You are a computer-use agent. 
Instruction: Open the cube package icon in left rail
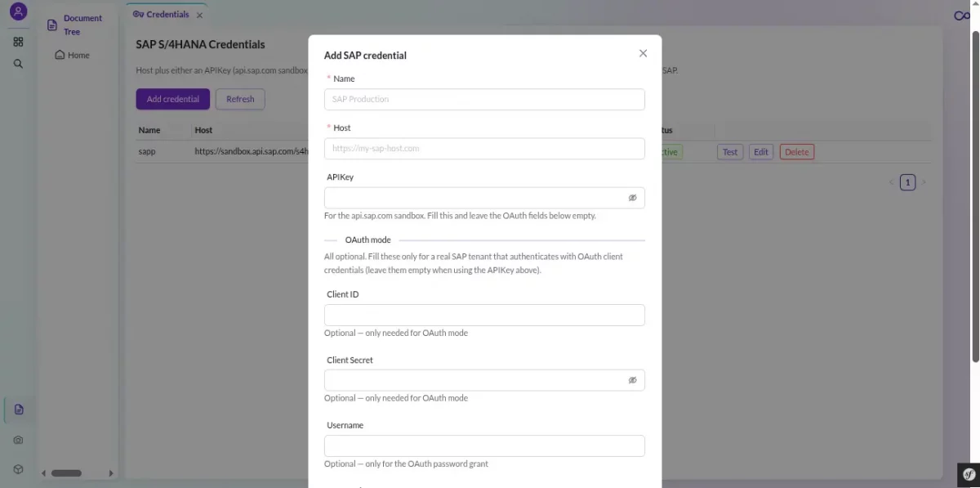pos(19,469)
